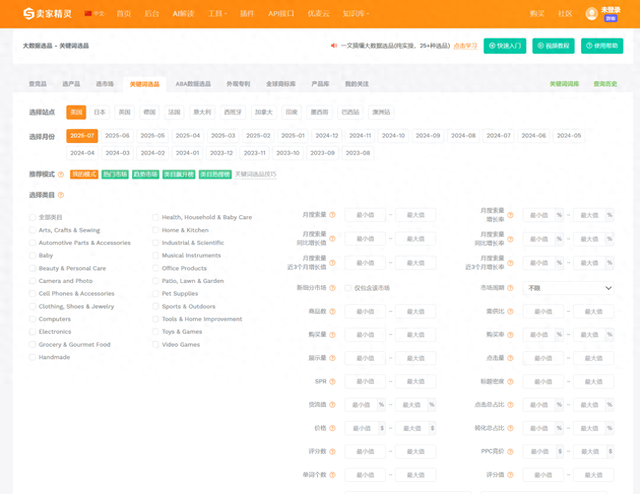
Task: Expand the 工具 menu in the header
Action: click(x=217, y=14)
